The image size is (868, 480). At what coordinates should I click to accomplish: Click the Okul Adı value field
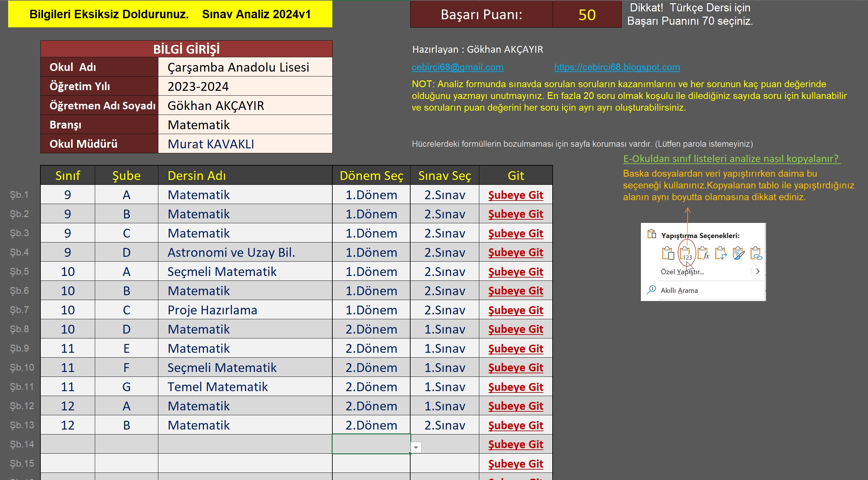[245, 67]
